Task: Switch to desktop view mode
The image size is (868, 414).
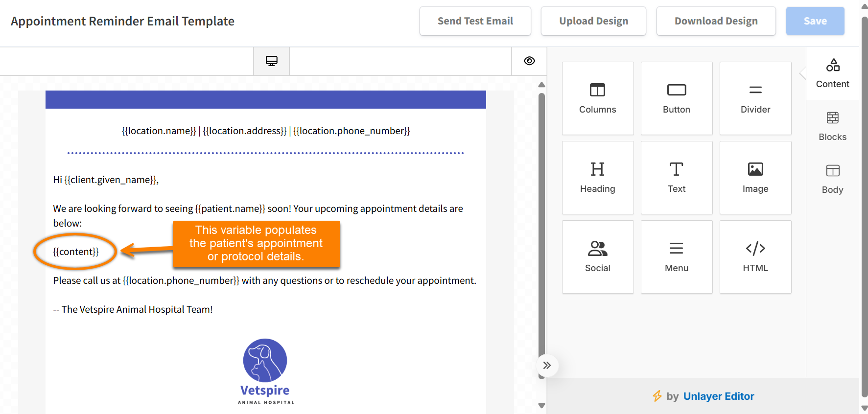Action: (271, 61)
